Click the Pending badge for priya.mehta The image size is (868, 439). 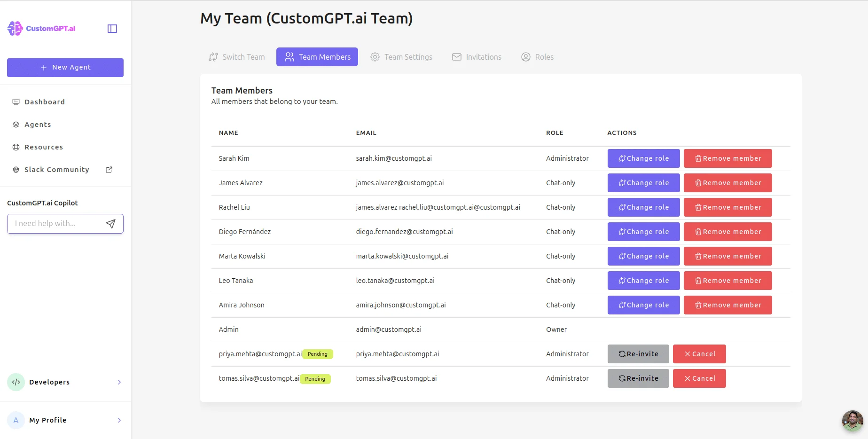(x=318, y=354)
